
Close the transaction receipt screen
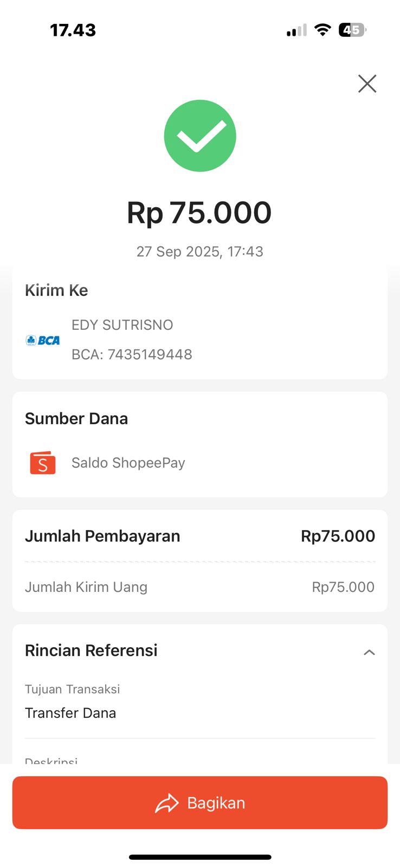367,84
